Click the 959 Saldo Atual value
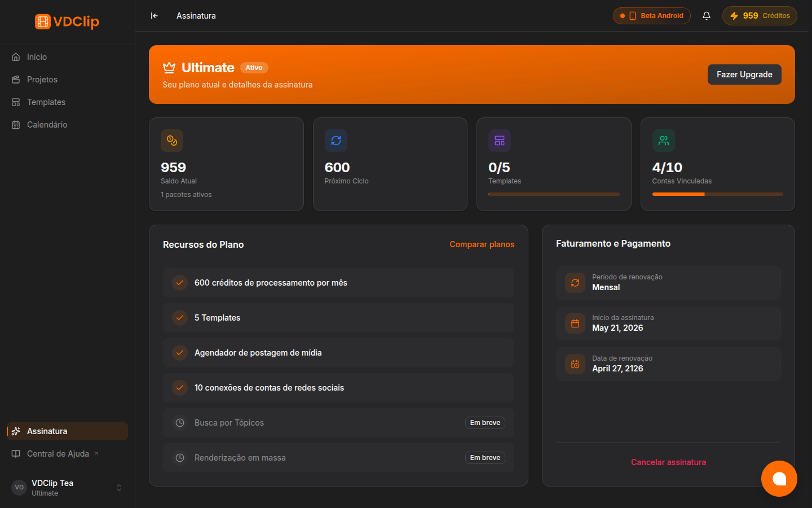Screen dimensions: 812x508 173,168
